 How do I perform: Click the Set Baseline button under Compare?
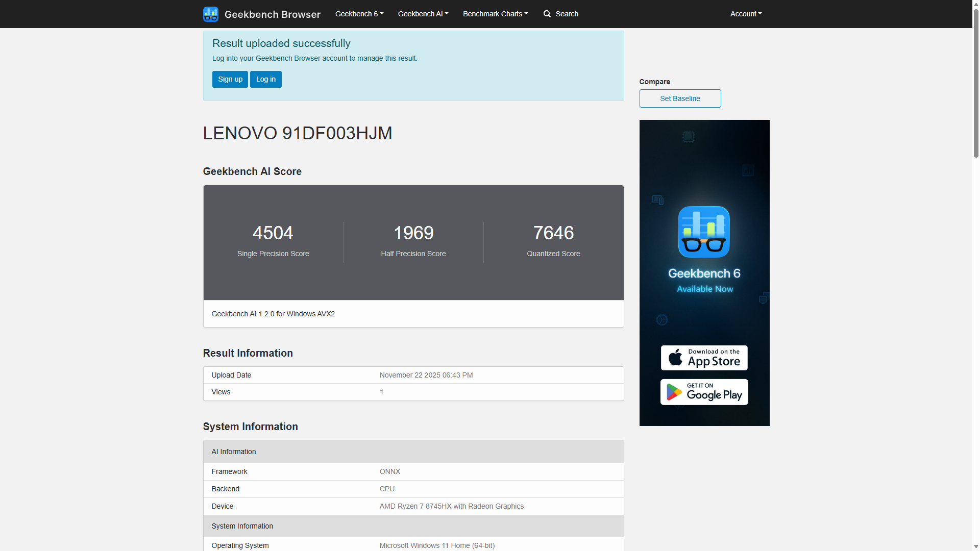(680, 98)
